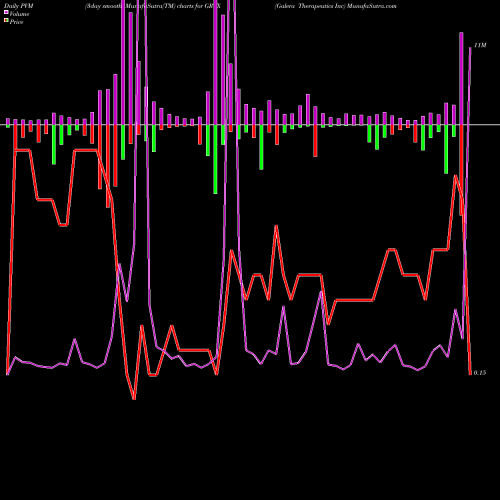Click the magenta Volume legend swatch
Viewport: 500px width, 500px height.
pyautogui.click(x=6, y=13)
